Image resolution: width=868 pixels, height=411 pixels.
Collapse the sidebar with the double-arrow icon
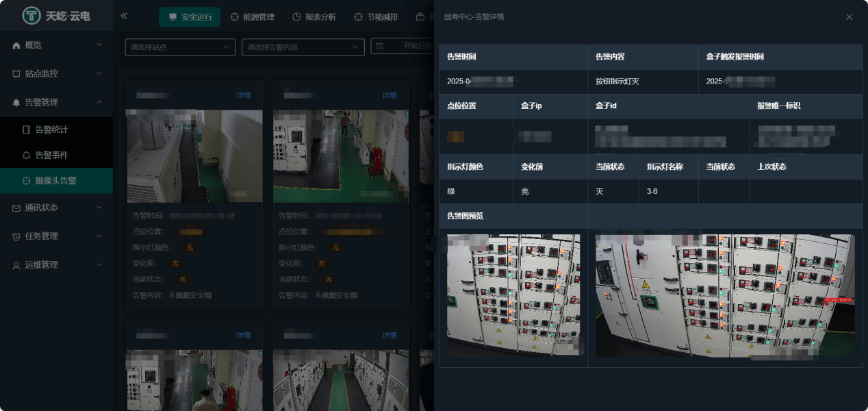tap(124, 16)
